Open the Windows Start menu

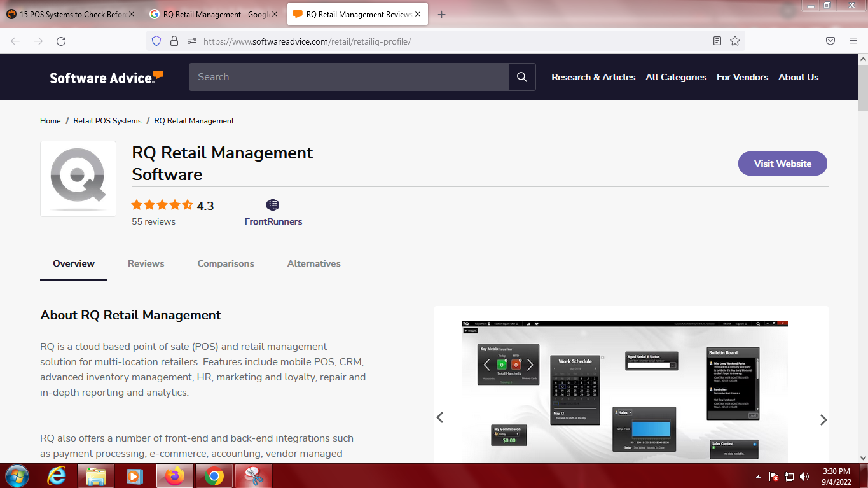click(17, 476)
